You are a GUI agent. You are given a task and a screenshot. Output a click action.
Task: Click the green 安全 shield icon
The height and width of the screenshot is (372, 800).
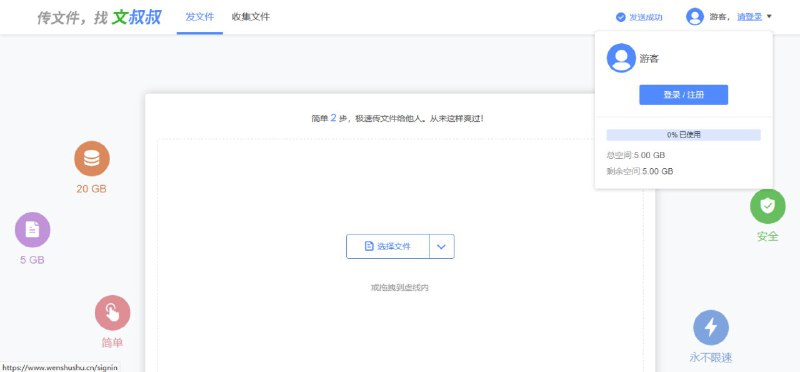(767, 206)
